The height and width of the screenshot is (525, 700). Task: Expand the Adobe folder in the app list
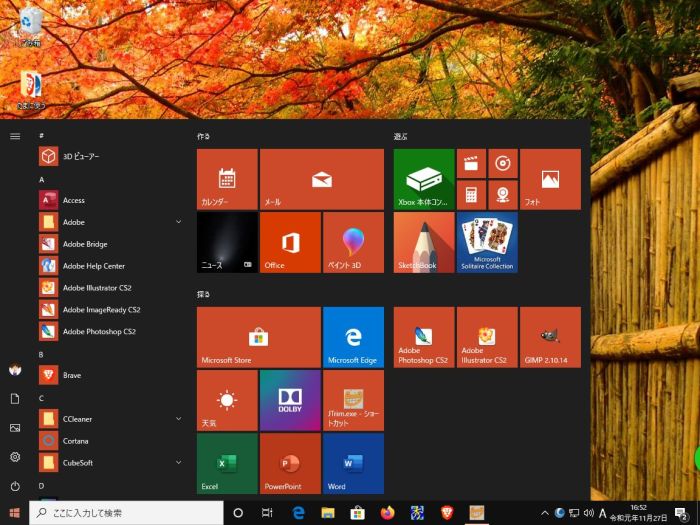tap(178, 222)
